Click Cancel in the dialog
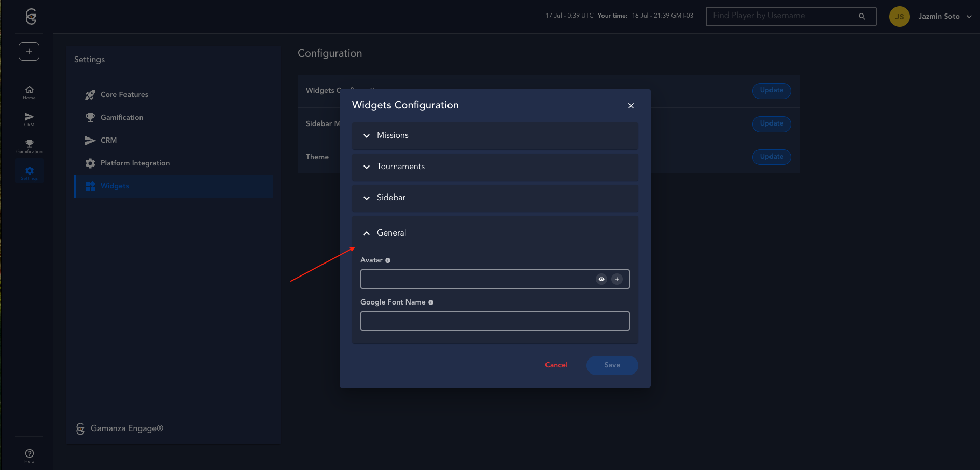980x470 pixels. 556,365
